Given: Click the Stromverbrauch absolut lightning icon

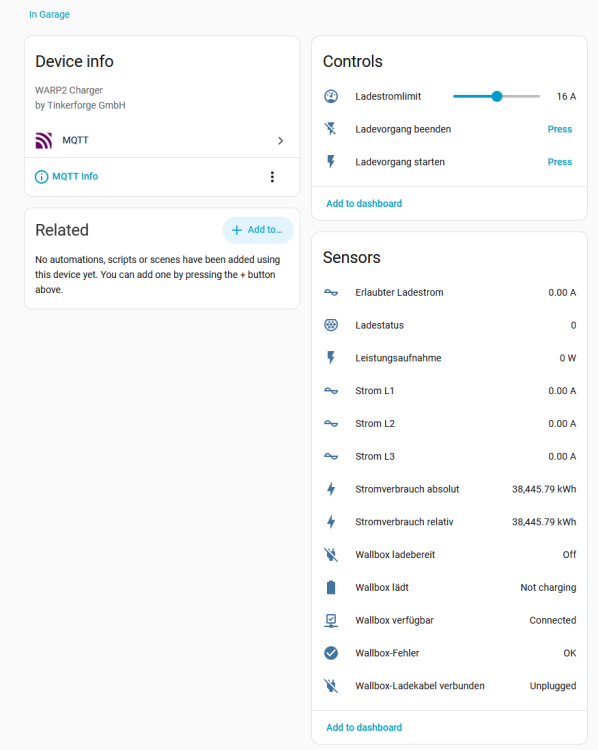Looking at the screenshot, I should 331,489.
